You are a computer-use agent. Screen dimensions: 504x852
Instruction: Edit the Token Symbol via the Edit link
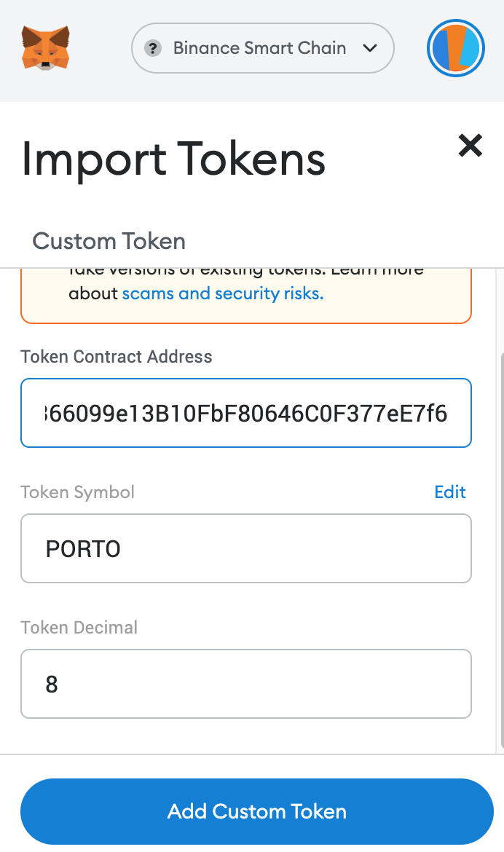tap(449, 492)
